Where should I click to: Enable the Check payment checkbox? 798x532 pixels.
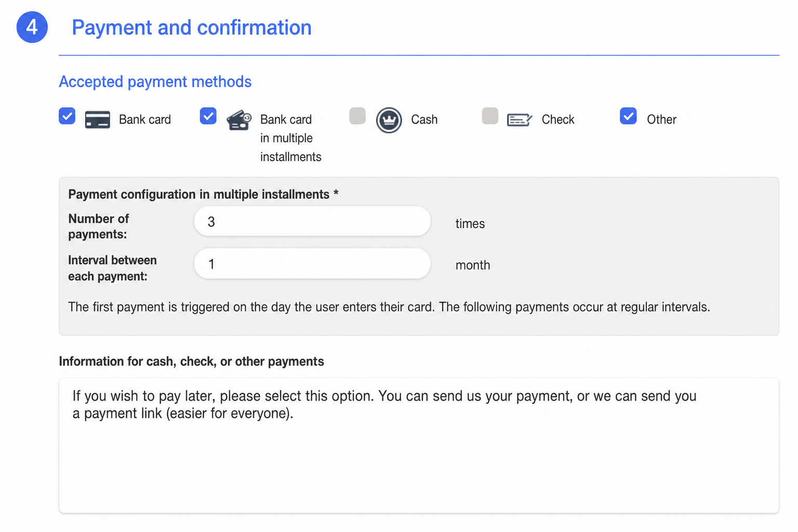tap(490, 116)
